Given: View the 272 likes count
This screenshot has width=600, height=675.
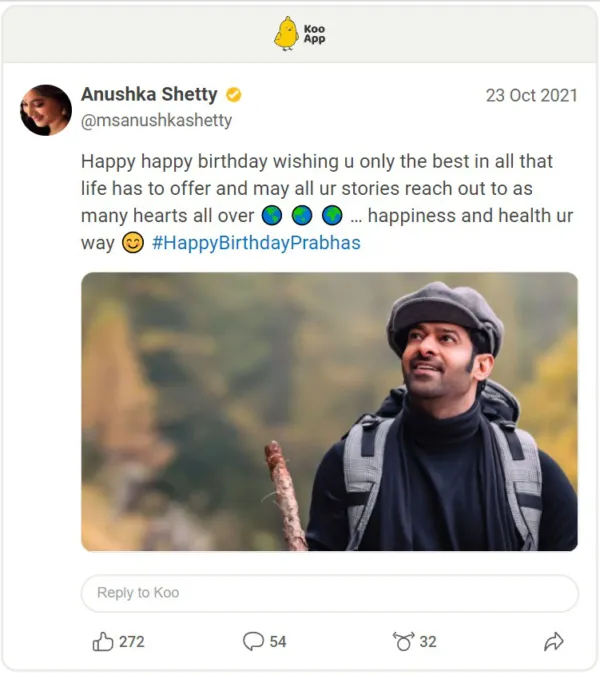Looking at the screenshot, I should coord(132,642).
